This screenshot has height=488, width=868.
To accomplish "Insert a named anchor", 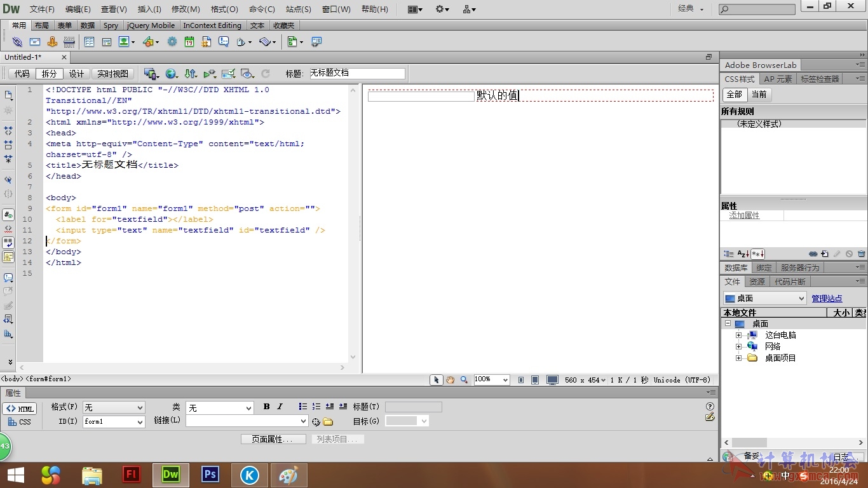I will pyautogui.click(x=52, y=42).
